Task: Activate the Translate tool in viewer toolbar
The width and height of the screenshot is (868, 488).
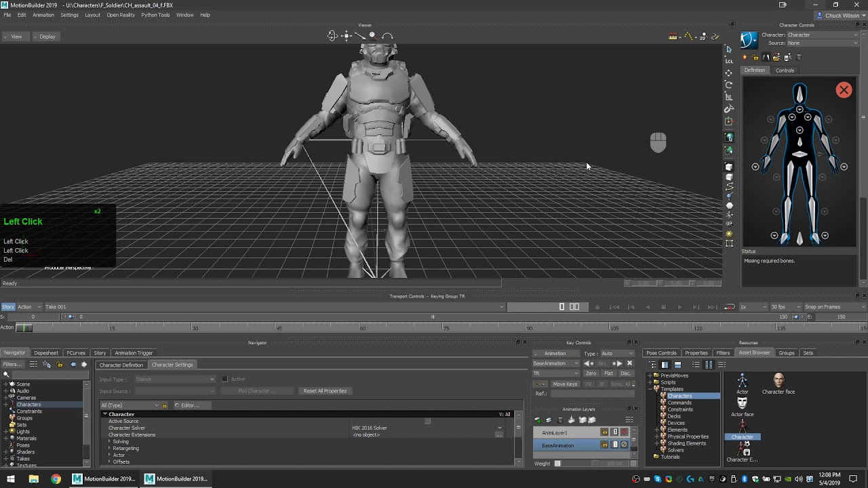Action: point(729,73)
